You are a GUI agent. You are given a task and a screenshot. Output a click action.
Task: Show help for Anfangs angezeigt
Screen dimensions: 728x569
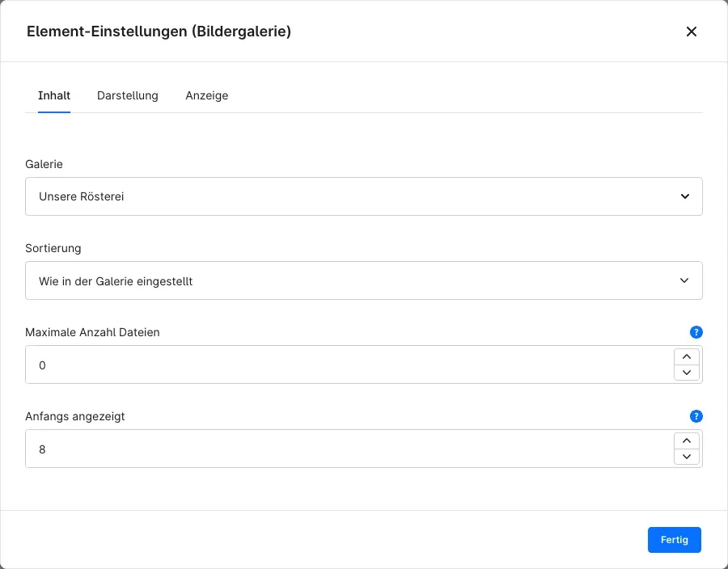696,416
